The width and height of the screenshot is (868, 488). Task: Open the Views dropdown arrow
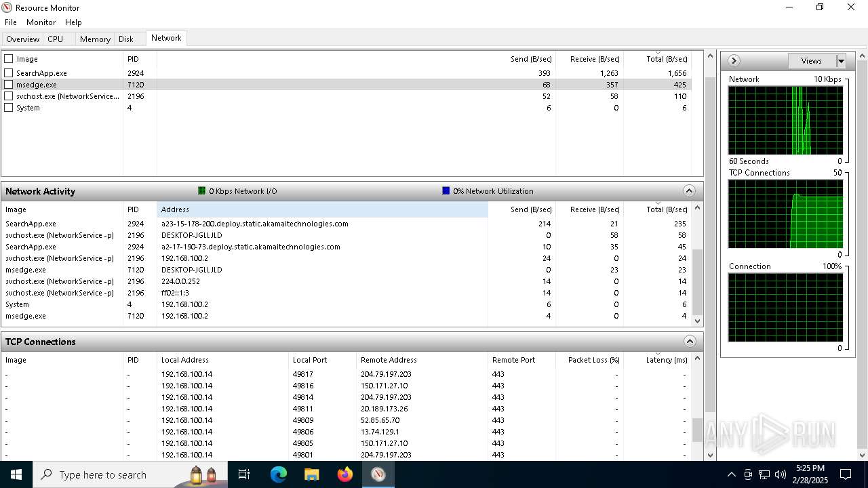841,61
